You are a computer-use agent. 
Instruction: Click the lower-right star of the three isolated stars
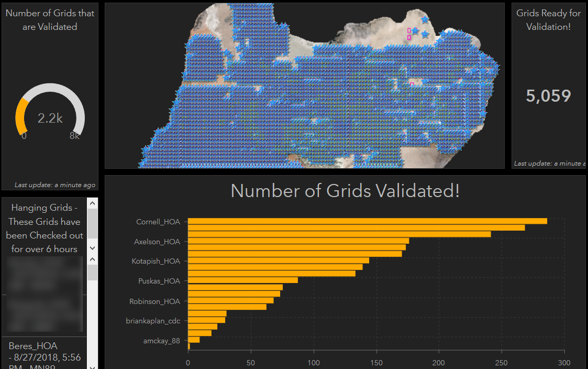(x=425, y=35)
